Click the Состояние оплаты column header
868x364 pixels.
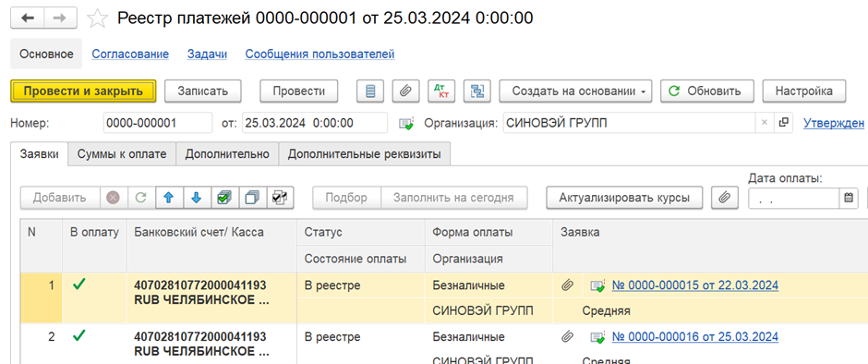361,259
